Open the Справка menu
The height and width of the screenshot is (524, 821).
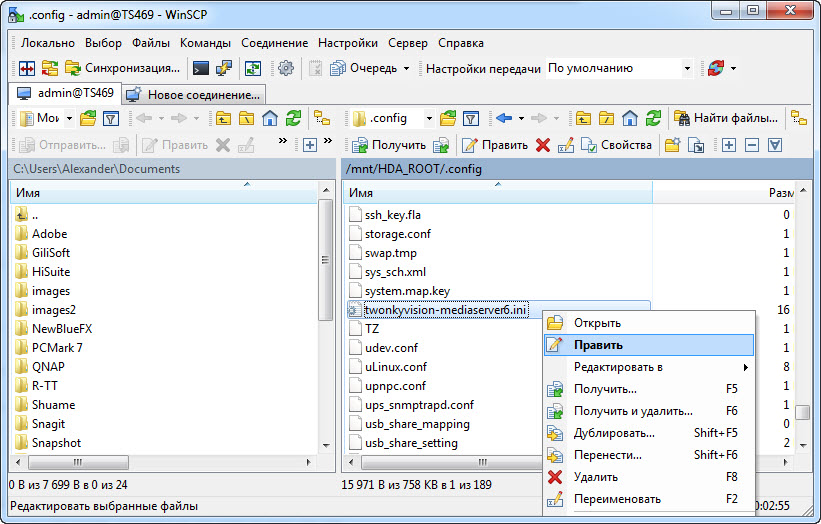click(x=461, y=43)
